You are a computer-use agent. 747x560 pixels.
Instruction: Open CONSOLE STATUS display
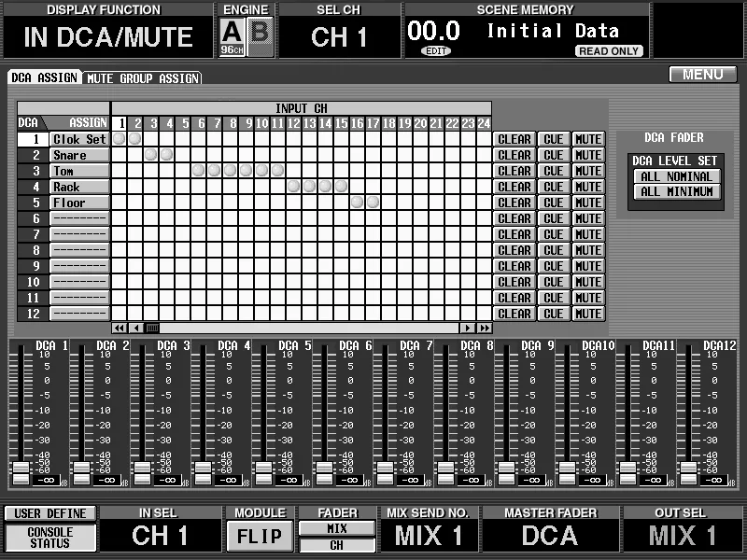click(x=50, y=538)
